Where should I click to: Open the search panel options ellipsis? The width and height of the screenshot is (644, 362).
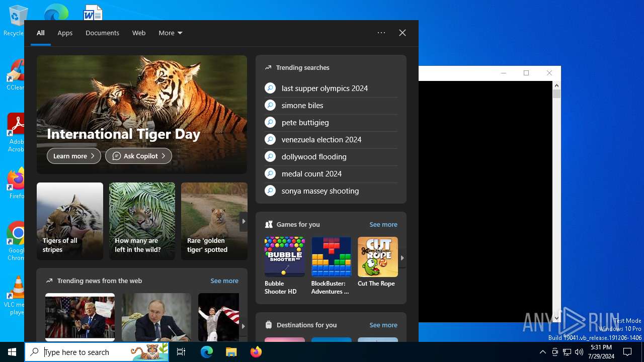[x=381, y=33]
